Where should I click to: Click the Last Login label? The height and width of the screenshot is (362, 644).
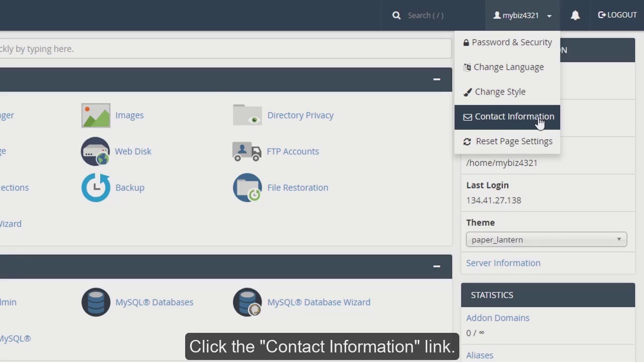pos(488,185)
